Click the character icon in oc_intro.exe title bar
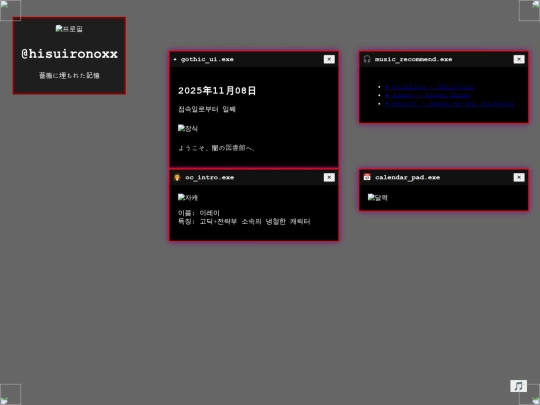 177,177
